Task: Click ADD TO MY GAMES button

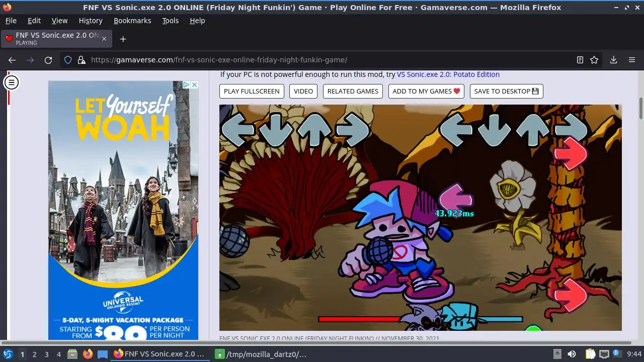Action: click(426, 91)
